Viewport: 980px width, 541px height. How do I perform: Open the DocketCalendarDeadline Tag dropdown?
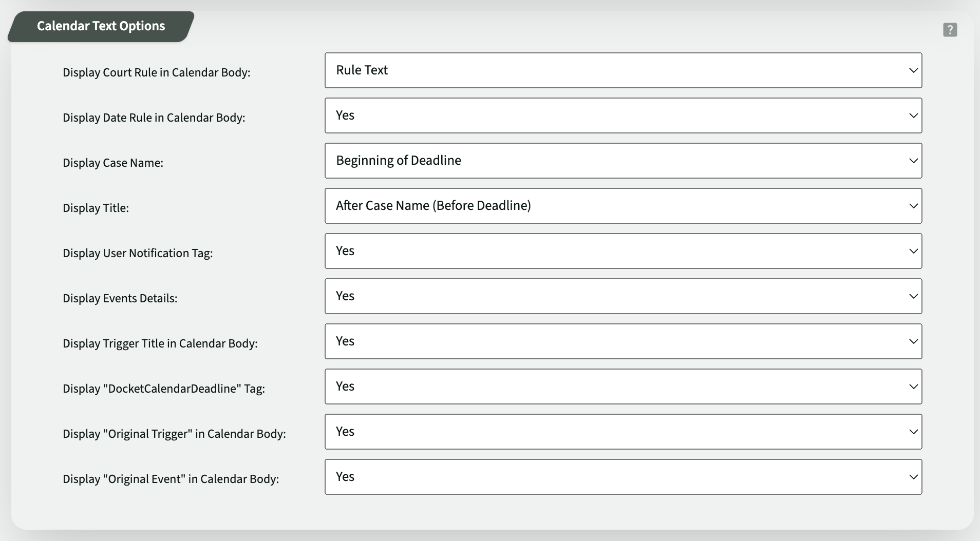[x=623, y=386]
